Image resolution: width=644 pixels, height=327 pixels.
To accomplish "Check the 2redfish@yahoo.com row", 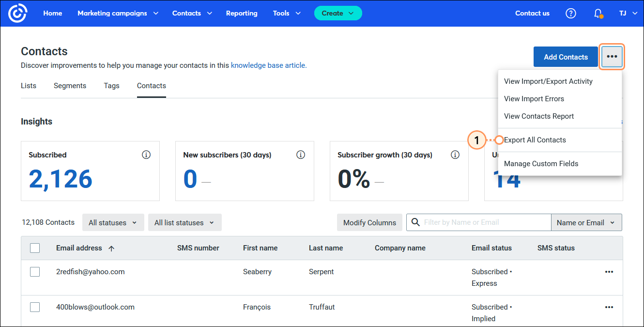I will [35, 272].
